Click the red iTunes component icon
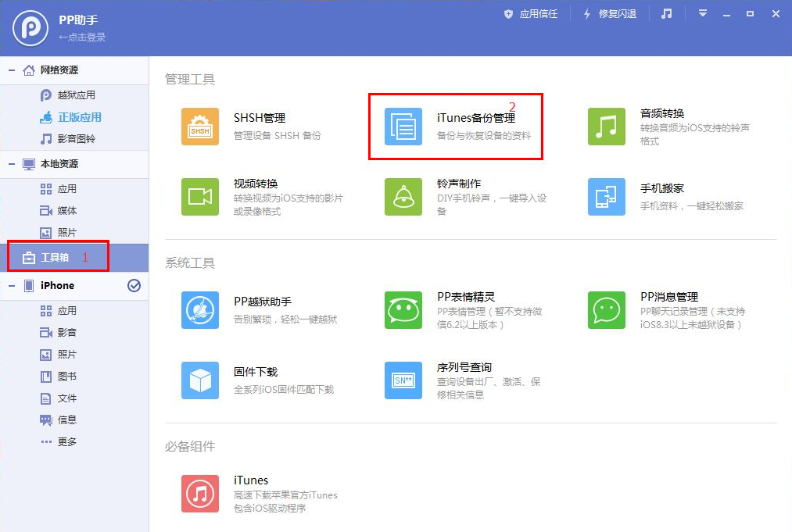 [200, 494]
